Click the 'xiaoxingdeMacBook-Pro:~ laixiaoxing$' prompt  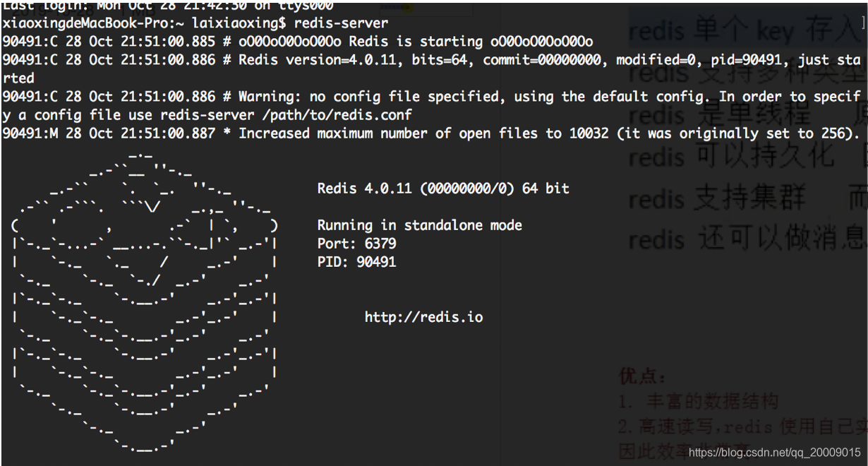coord(144,23)
